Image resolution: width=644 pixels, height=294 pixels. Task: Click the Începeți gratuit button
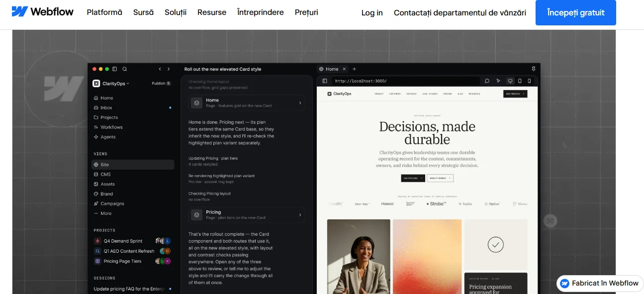coord(576,12)
